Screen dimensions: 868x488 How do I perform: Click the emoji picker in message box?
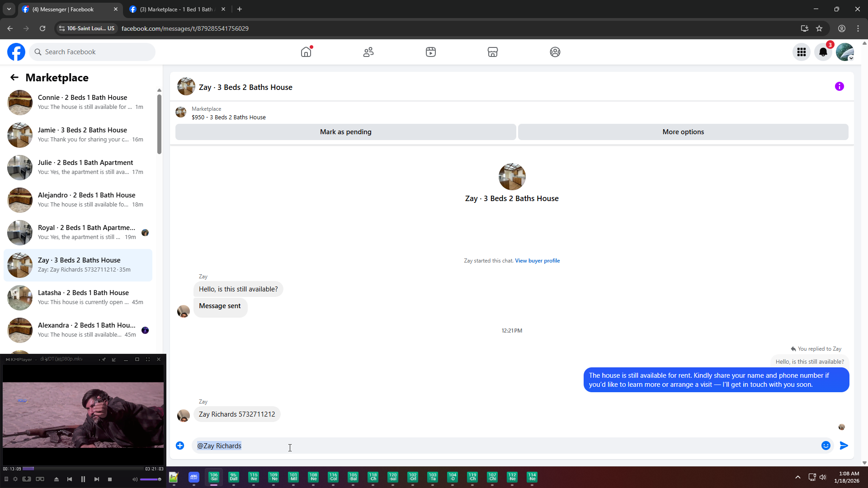pyautogui.click(x=826, y=446)
